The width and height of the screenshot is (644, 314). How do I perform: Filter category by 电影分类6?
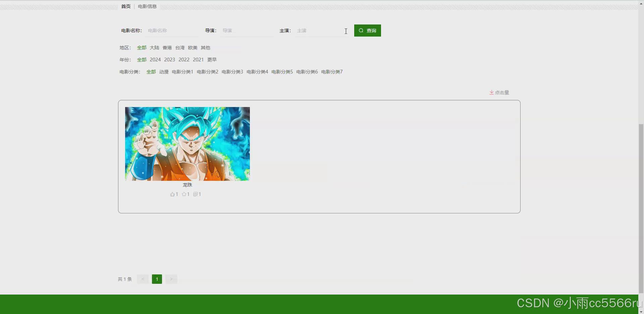pos(307,72)
